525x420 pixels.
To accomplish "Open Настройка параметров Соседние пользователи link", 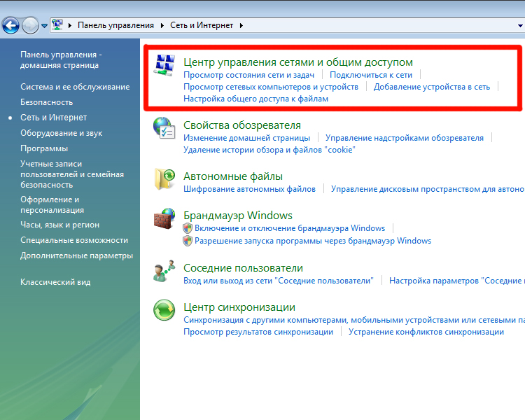I will (x=457, y=281).
